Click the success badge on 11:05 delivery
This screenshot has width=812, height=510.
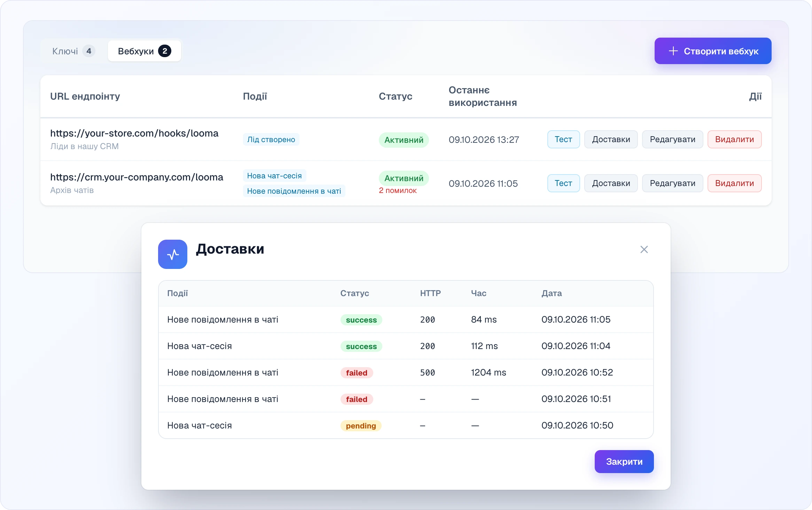pos(361,320)
